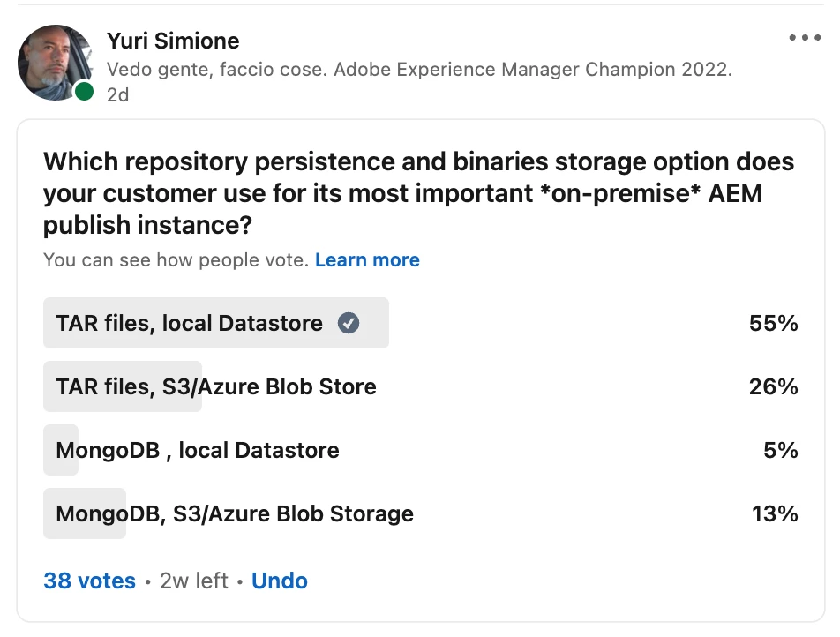The width and height of the screenshot is (840, 637).
Task: Click the 13% result percentage
Action: click(775, 513)
